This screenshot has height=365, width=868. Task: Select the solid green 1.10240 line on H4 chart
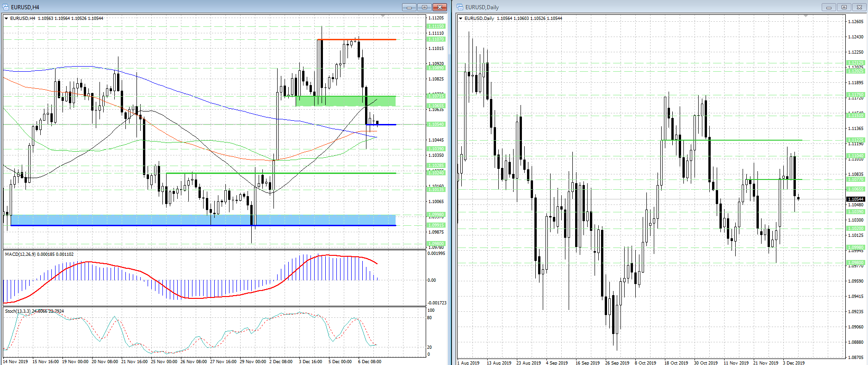[x=281, y=173]
